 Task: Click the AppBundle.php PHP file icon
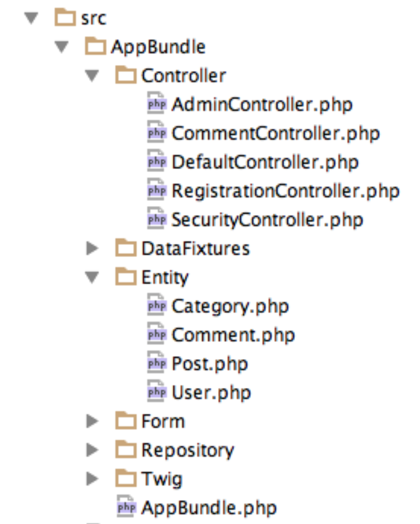coord(125,508)
